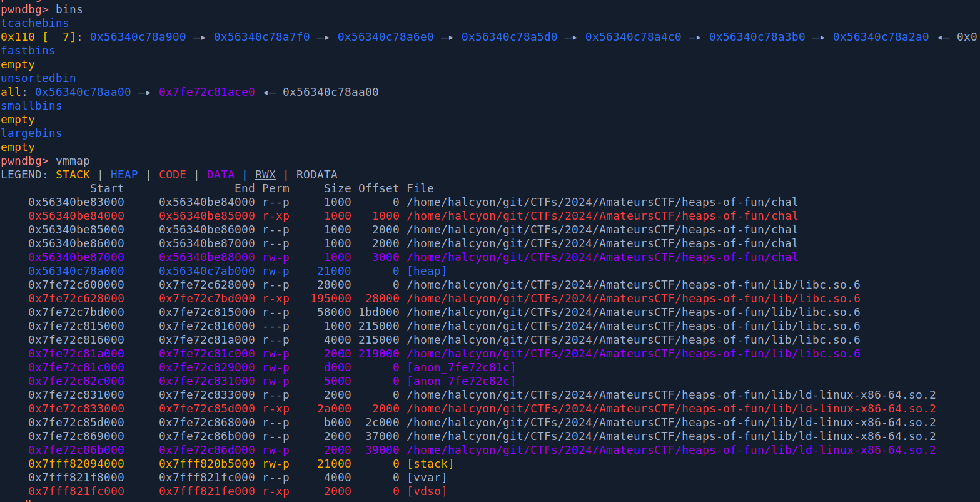The height and width of the screenshot is (502, 980).
Task: Click the largebins heading
Action: point(31,133)
